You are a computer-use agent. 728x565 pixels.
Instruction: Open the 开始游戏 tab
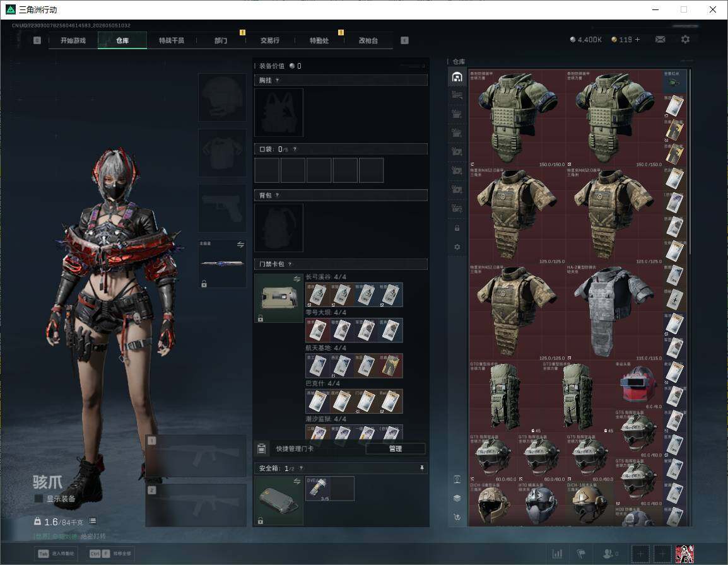click(73, 40)
